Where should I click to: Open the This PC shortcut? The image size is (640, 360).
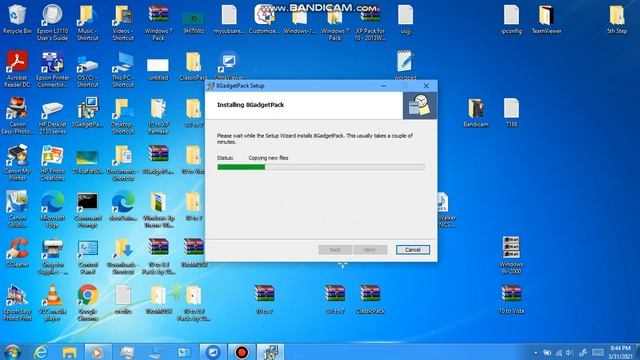click(x=123, y=69)
